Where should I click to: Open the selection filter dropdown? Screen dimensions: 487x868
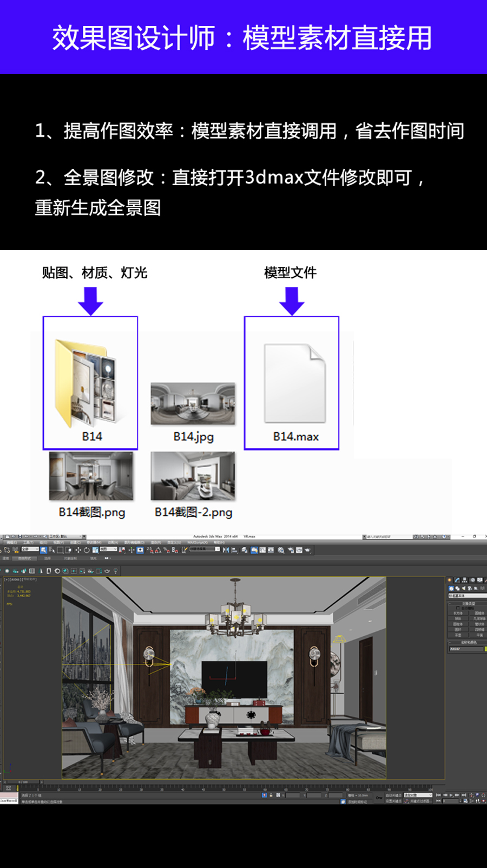coord(29,550)
